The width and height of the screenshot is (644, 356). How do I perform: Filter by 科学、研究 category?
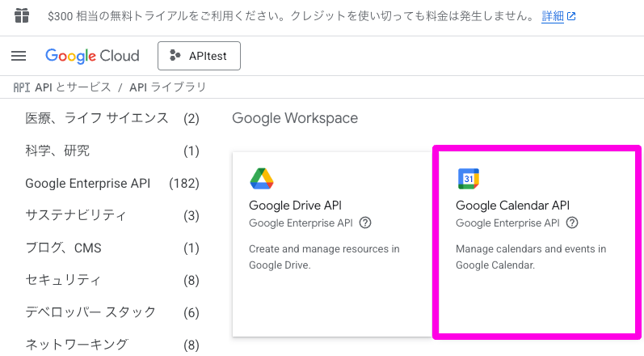tap(112, 150)
